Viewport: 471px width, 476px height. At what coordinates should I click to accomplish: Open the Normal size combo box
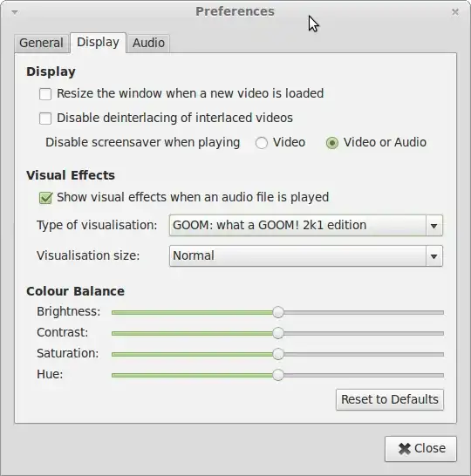pos(306,256)
